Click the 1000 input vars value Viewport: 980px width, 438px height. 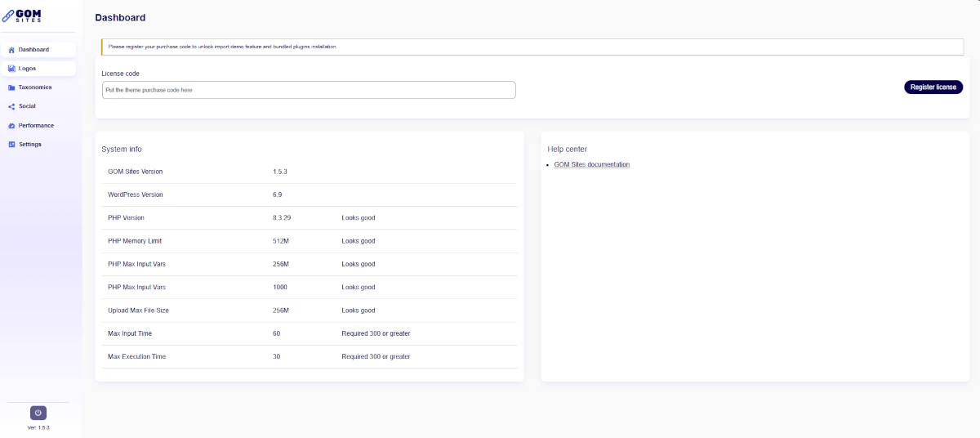(x=280, y=288)
